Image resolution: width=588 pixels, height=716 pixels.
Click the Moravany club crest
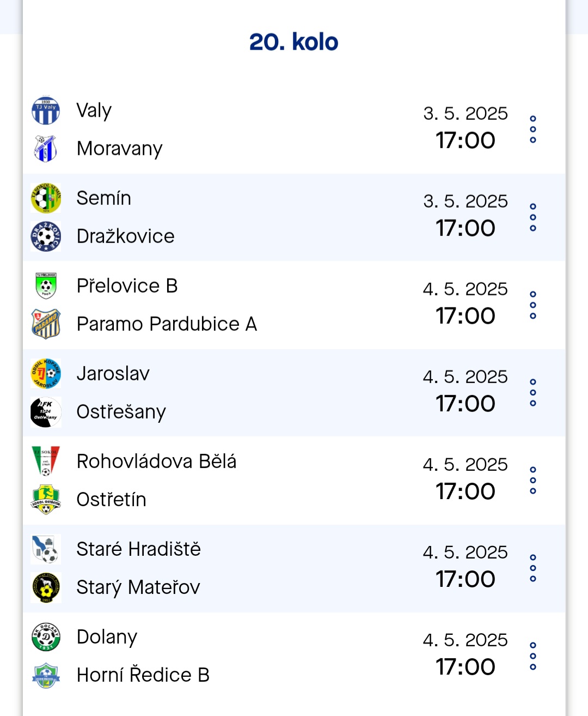(46, 149)
